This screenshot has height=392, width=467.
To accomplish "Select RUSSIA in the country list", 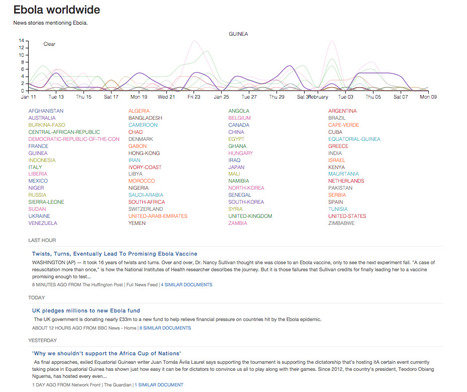I will click(x=37, y=195).
